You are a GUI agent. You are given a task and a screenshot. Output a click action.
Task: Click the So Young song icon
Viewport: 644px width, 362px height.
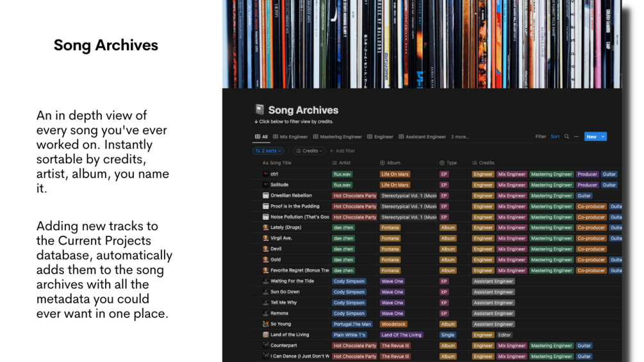[266, 324]
